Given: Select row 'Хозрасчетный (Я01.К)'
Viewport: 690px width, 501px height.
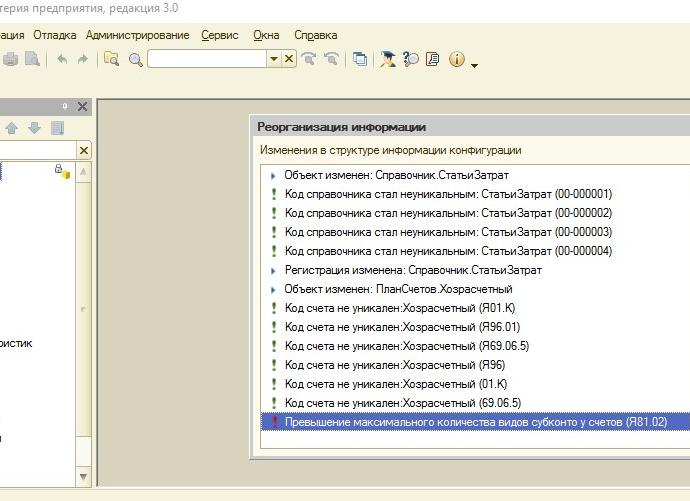Looking at the screenshot, I should (475, 308).
